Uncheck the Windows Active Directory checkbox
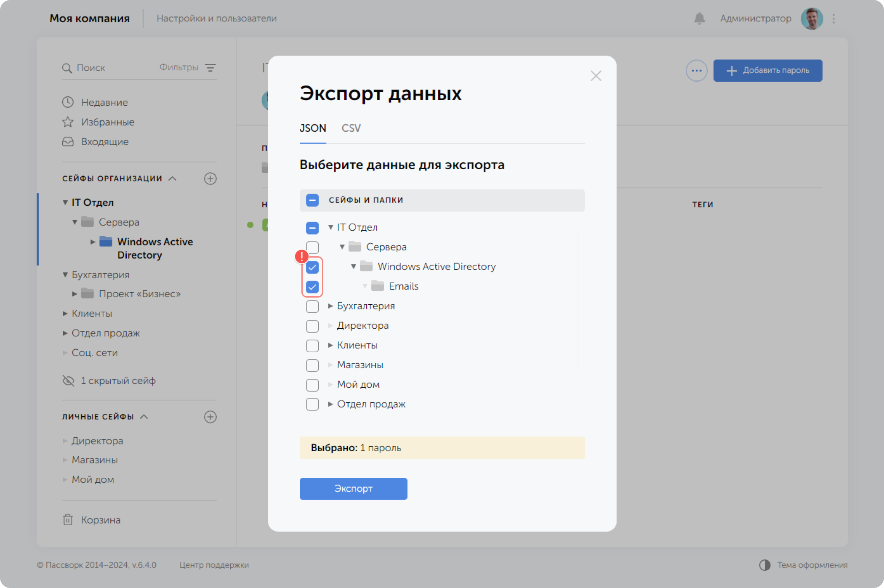884x588 pixels. click(312, 267)
